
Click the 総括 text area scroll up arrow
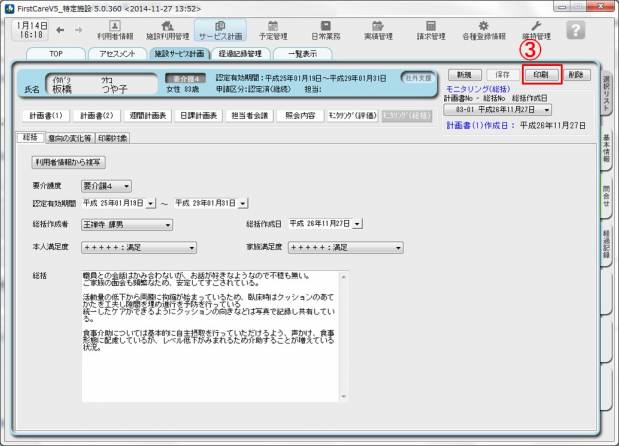click(343, 277)
